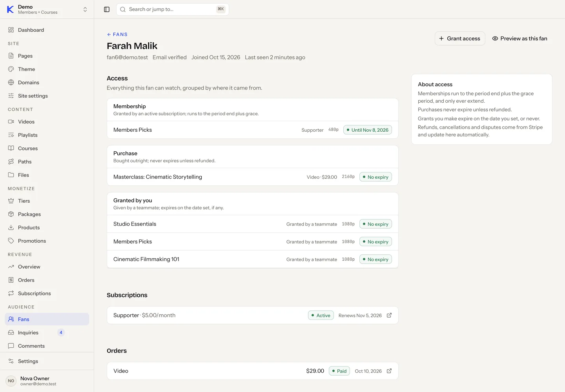The width and height of the screenshot is (565, 392).
Task: Open the Nova Owner account menu
Action: 47,381
